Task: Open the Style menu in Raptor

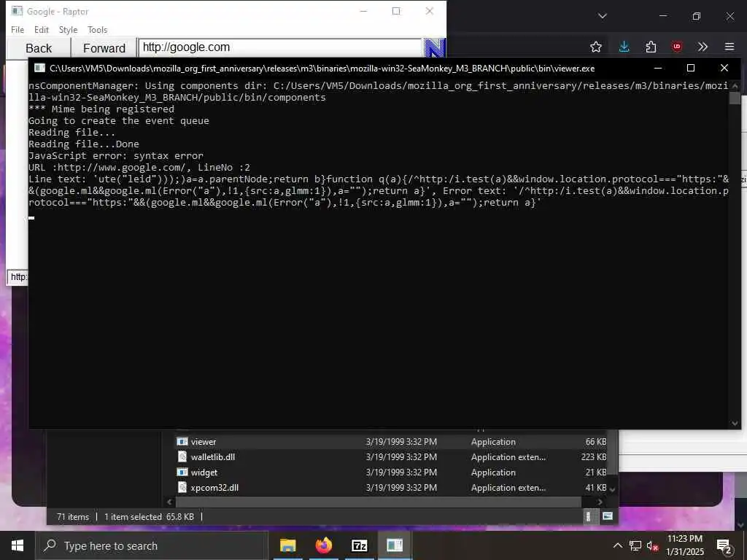Action: tap(68, 29)
